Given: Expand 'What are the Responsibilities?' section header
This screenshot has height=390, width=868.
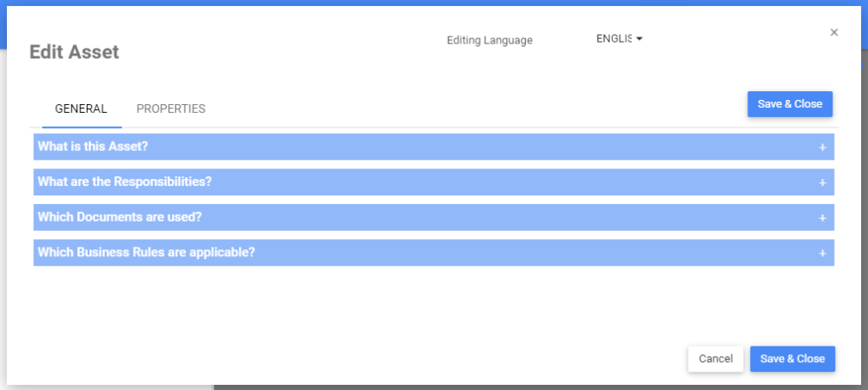Looking at the screenshot, I should coord(125,182).
